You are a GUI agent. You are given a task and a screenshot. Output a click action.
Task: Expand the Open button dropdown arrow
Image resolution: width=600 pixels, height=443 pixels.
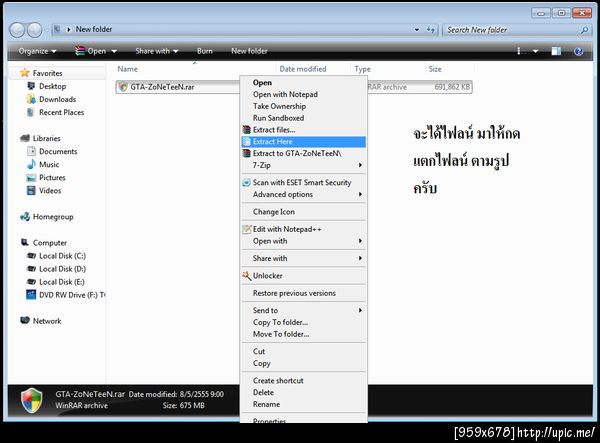coord(114,51)
